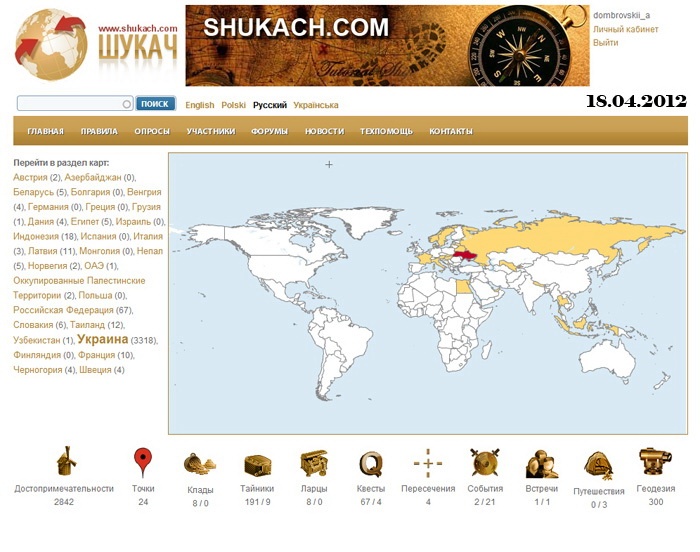Viewport: 700px width, 552px height.
Task: Open the Достопримечательности windmill icon
Action: (67, 461)
